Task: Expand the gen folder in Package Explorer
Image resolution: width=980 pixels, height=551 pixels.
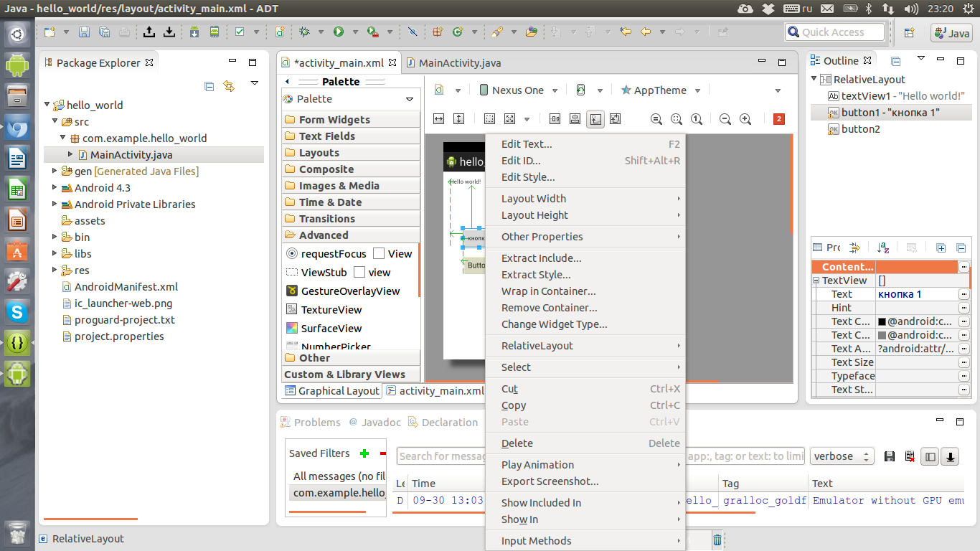Action: [55, 171]
